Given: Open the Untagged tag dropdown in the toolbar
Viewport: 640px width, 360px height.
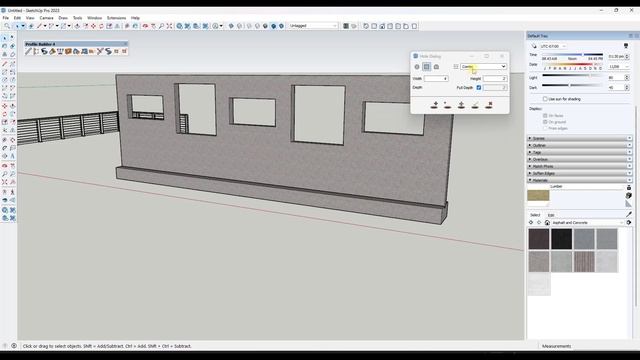Looking at the screenshot, I should (x=313, y=26).
